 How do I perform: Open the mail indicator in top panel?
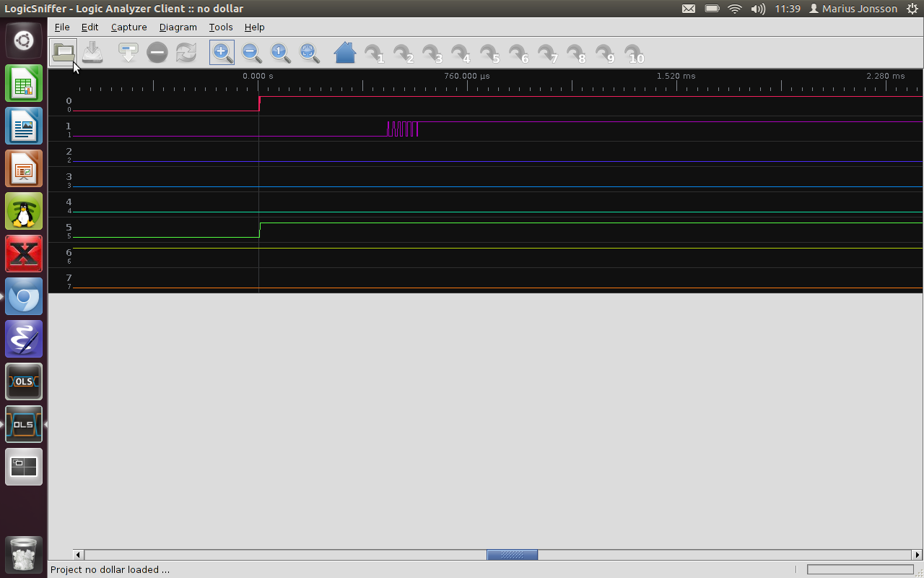[689, 9]
